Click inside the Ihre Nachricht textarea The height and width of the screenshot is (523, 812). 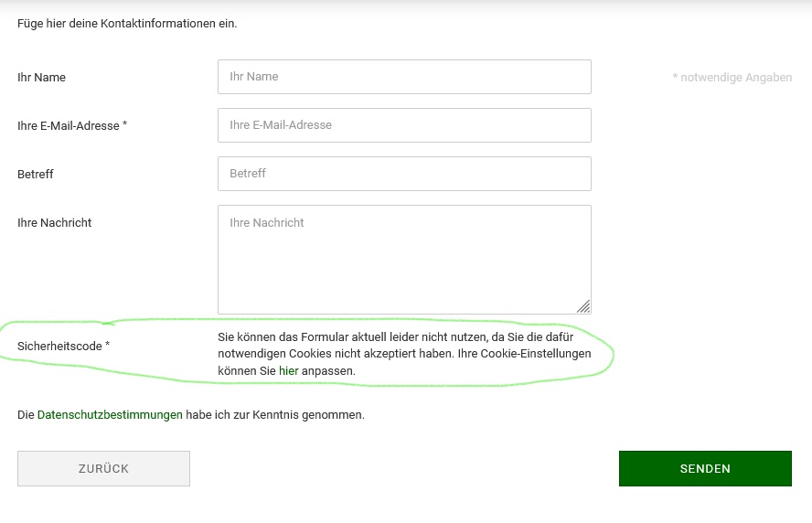[404, 259]
